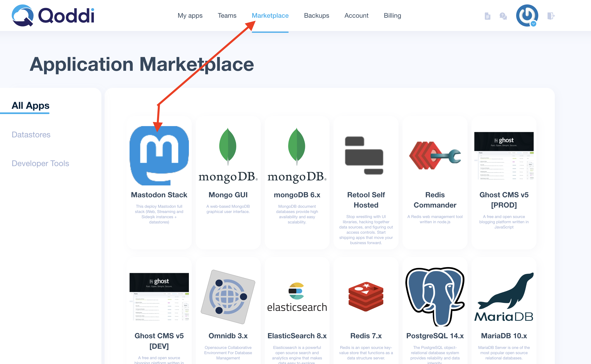Open Retool Self Hosted title
The height and width of the screenshot is (364, 591).
(366, 200)
